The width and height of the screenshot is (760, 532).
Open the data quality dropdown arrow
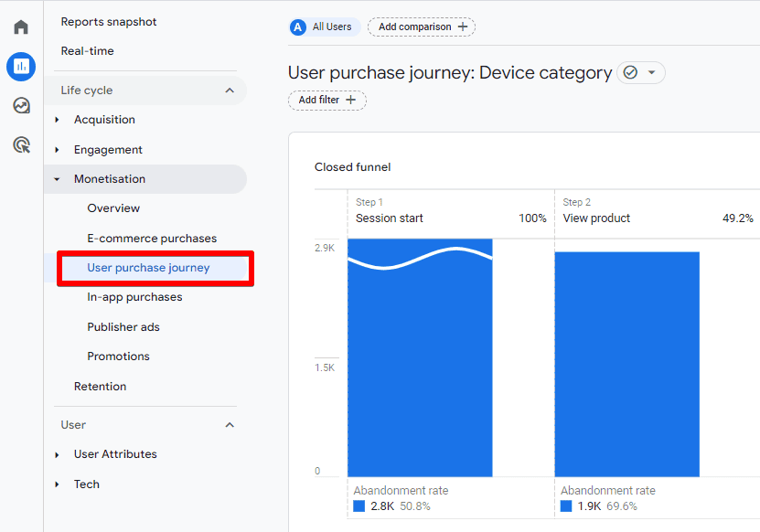(651, 72)
